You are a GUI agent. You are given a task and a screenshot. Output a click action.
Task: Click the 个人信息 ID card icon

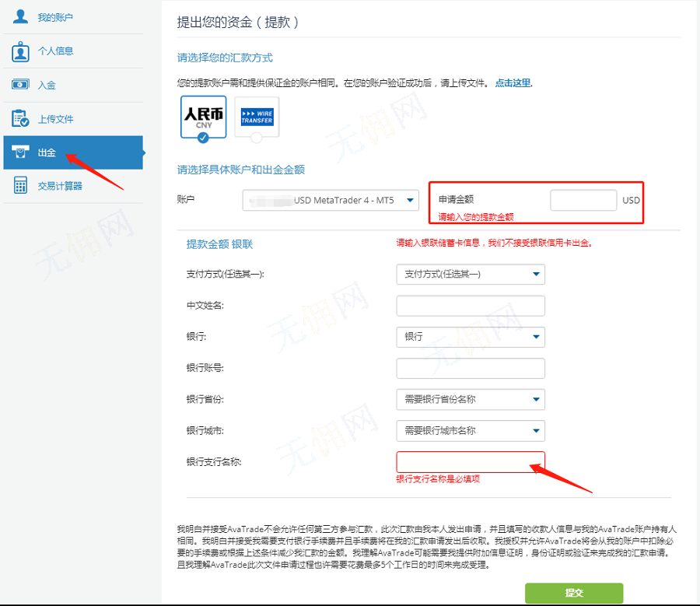20,51
